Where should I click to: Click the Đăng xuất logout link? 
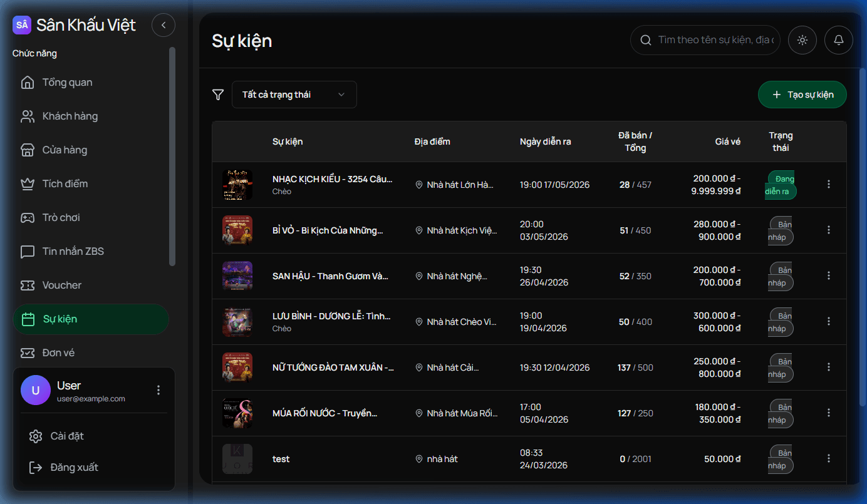[x=74, y=468]
